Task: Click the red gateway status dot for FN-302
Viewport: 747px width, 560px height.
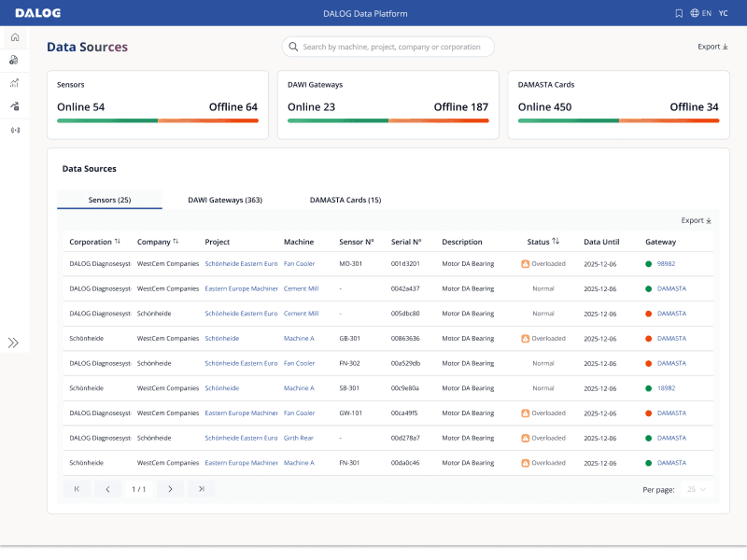Action: (x=648, y=363)
